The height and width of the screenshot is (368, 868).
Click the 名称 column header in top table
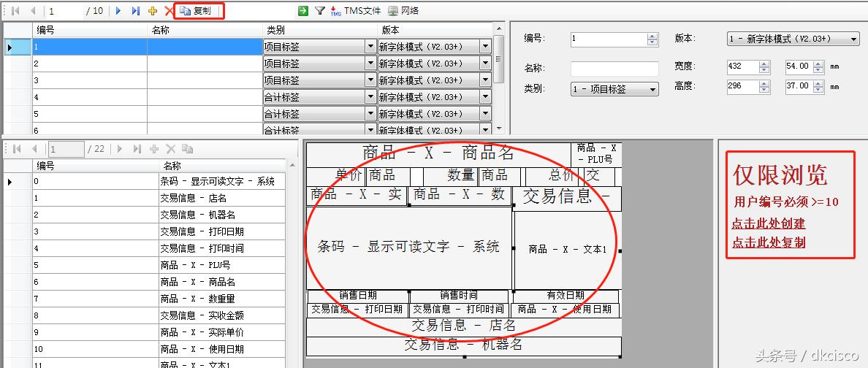(205, 31)
